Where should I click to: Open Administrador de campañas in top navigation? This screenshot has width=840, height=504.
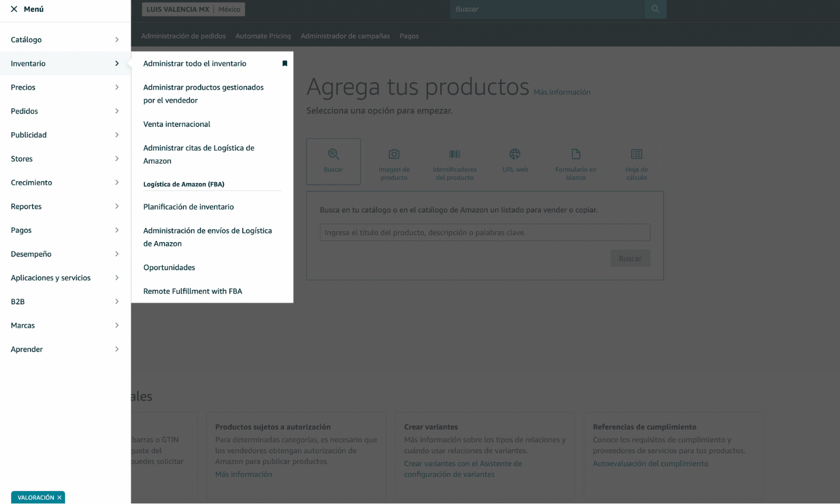pos(345,36)
